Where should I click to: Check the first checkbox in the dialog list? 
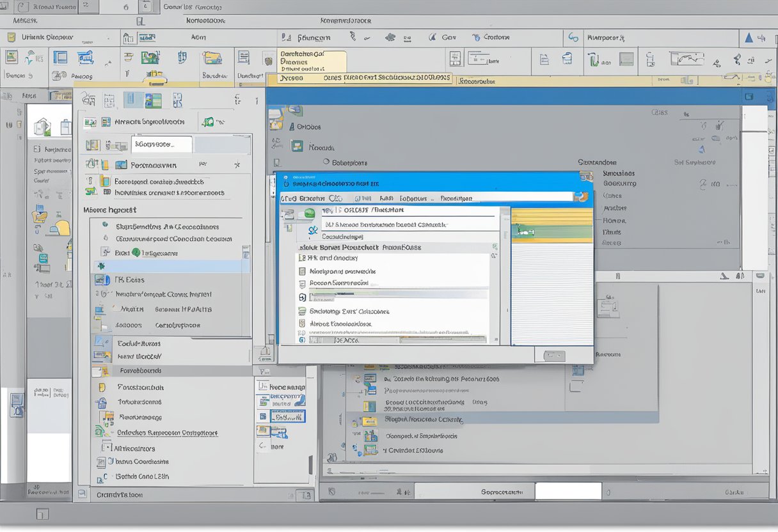(302, 258)
